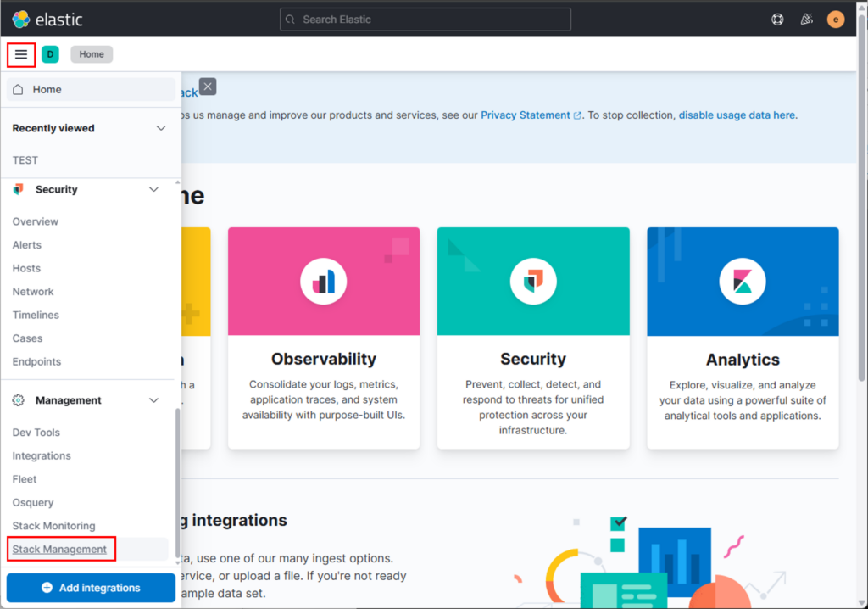Screen dimensions: 868x609
Task: Collapse the Security nav section
Action: click(x=154, y=189)
